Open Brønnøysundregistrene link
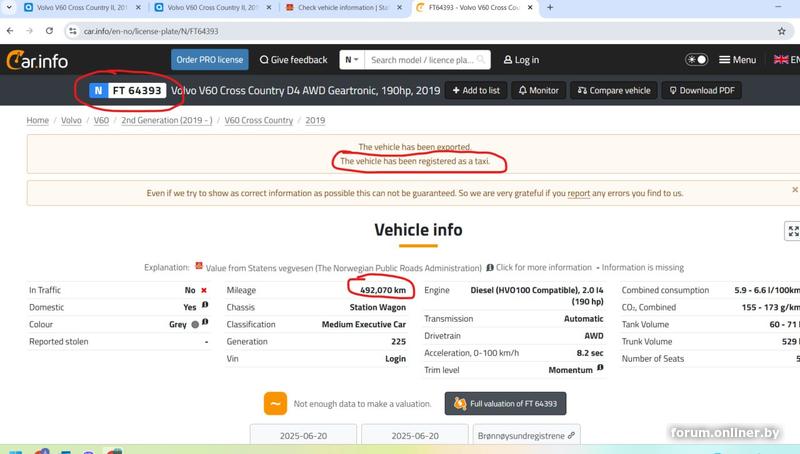This screenshot has height=454, width=800. [x=526, y=435]
